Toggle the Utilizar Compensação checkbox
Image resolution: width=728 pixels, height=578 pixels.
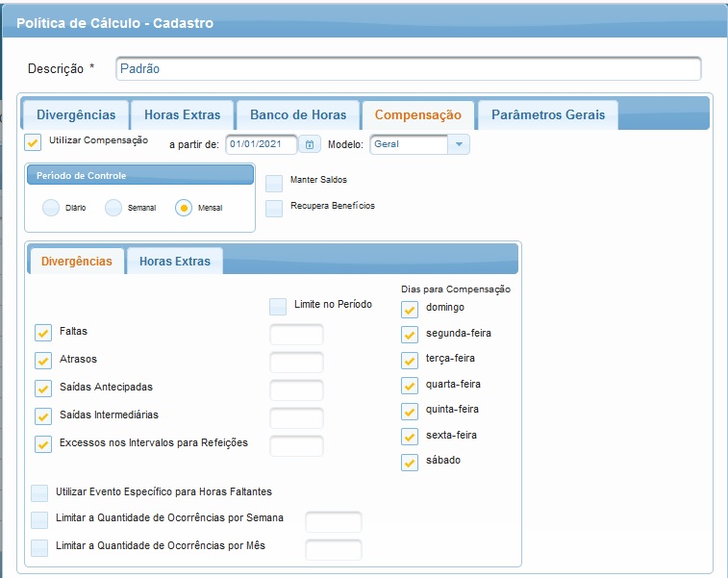pyautogui.click(x=33, y=142)
